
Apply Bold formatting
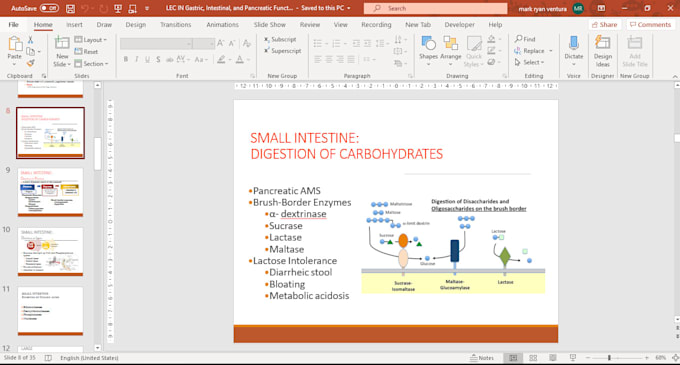click(x=126, y=59)
